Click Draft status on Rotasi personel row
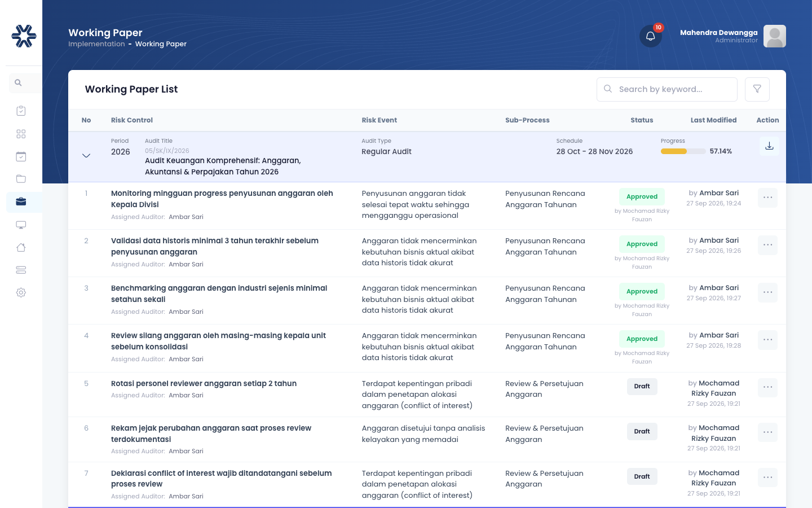The width and height of the screenshot is (812, 508). [x=642, y=386]
